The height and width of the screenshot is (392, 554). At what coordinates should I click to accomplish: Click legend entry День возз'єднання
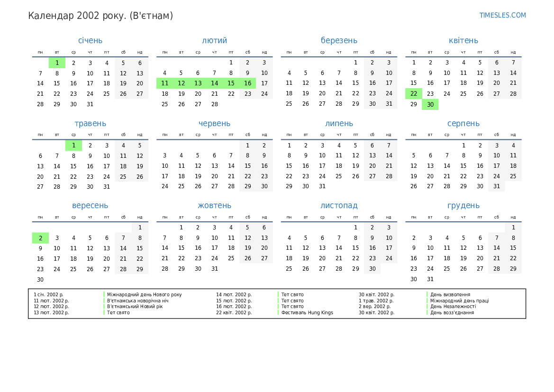point(452,312)
